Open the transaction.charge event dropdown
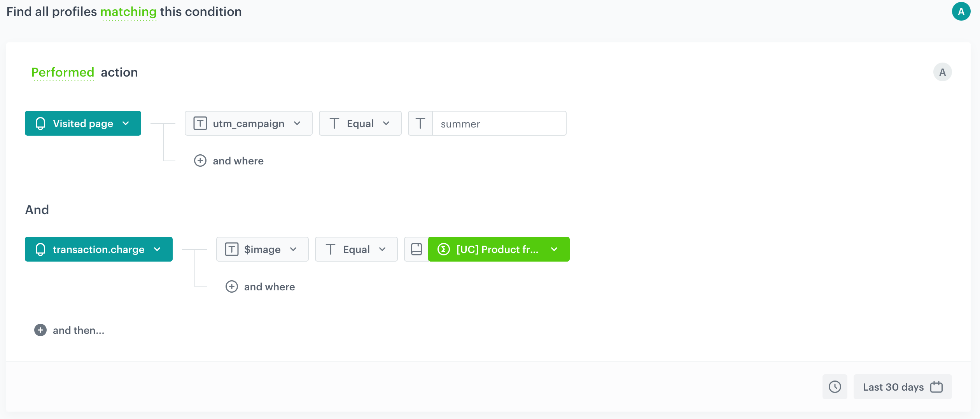This screenshot has width=980, height=419. (x=99, y=249)
